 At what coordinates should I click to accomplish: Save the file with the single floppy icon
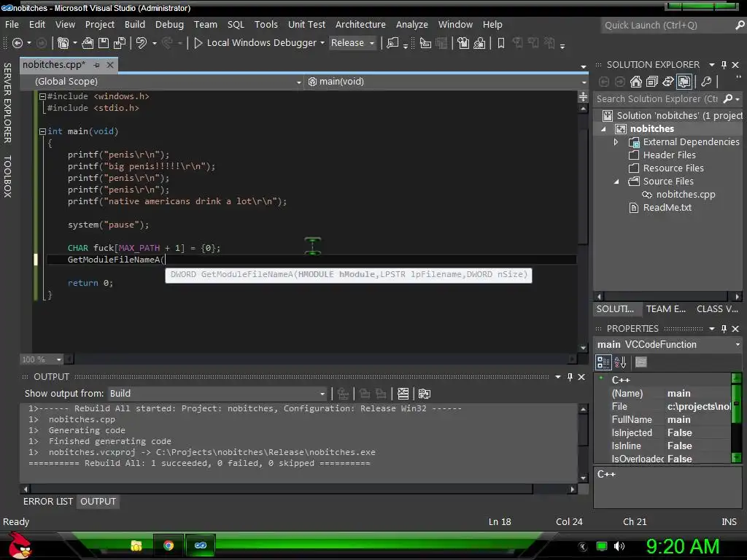click(104, 43)
